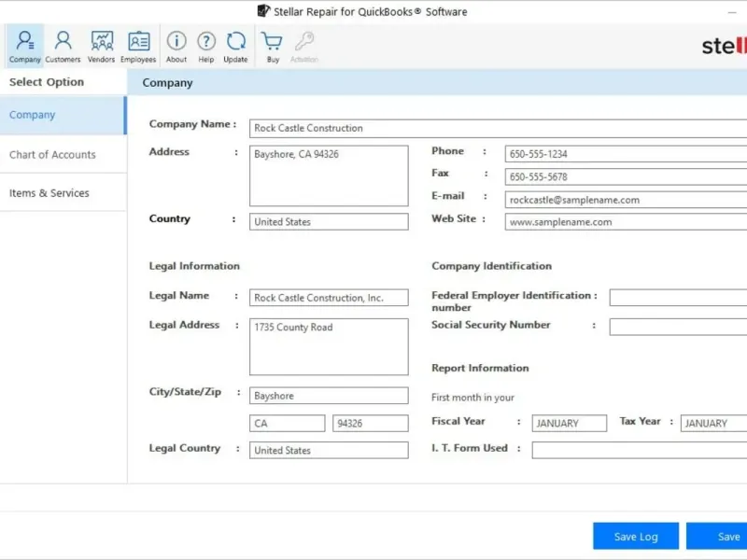Click the Save Log button

[636, 537]
